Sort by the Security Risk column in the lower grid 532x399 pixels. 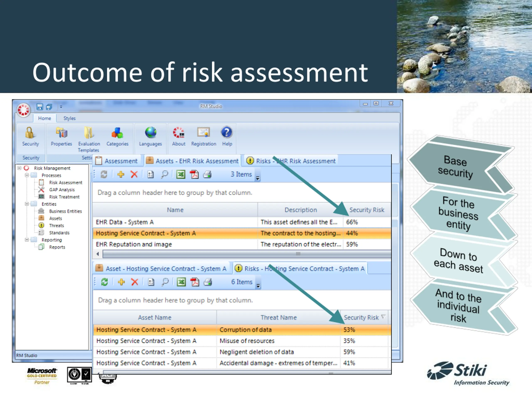(x=361, y=318)
